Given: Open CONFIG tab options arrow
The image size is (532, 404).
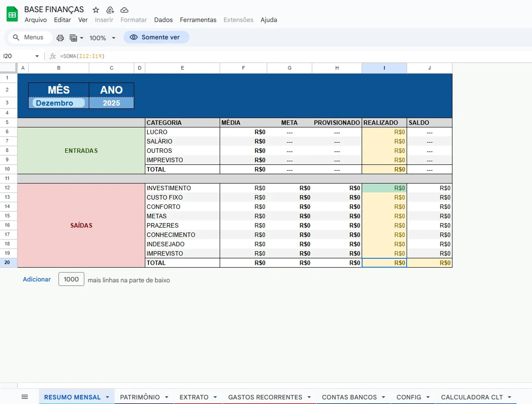Looking at the screenshot, I should pos(428,397).
